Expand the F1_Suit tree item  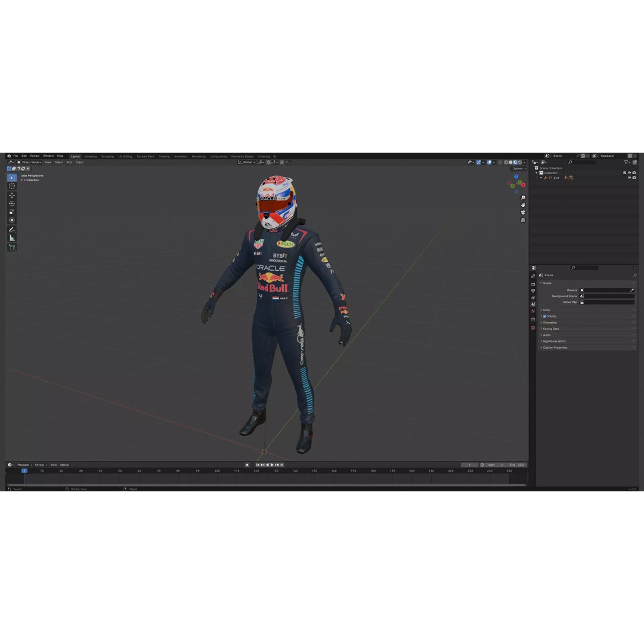tap(541, 178)
